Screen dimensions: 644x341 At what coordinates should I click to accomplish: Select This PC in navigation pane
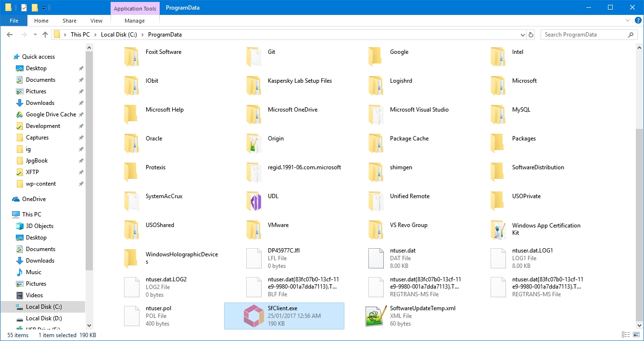pos(27,215)
